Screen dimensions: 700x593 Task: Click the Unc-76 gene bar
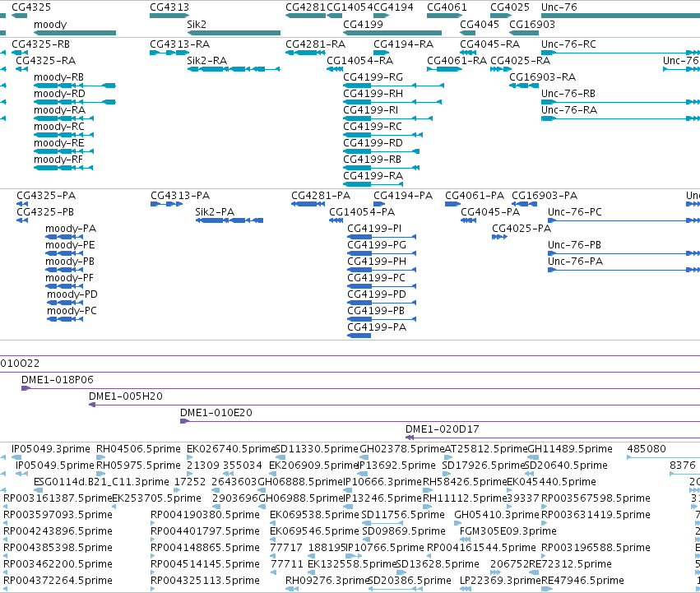pyautogui.click(x=620, y=16)
